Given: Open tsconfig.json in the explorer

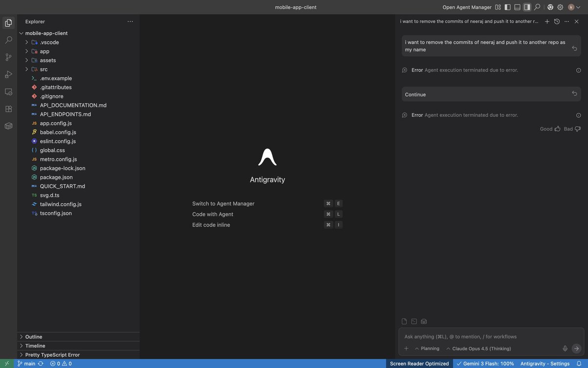Looking at the screenshot, I should pyautogui.click(x=78, y=213).
